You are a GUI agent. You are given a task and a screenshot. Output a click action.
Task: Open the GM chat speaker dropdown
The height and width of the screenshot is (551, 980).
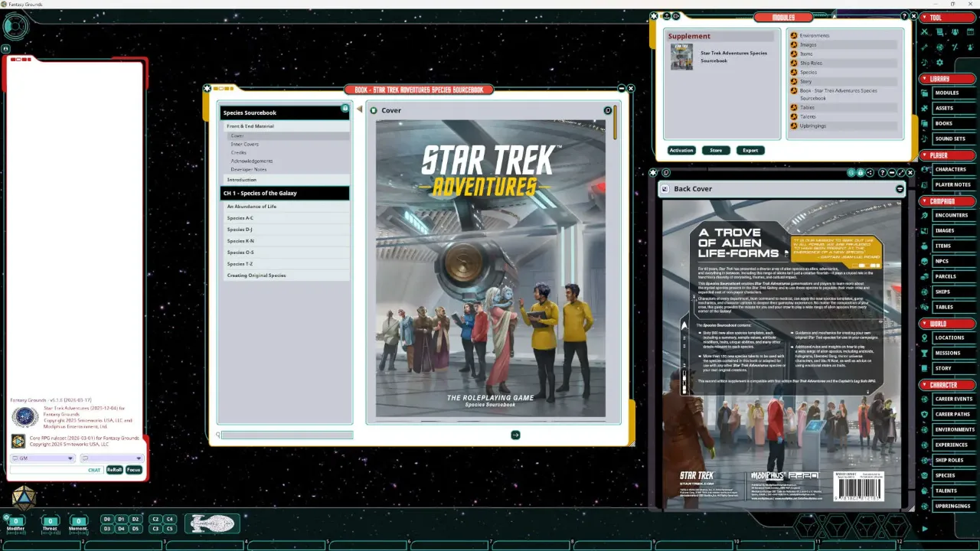[x=43, y=458]
